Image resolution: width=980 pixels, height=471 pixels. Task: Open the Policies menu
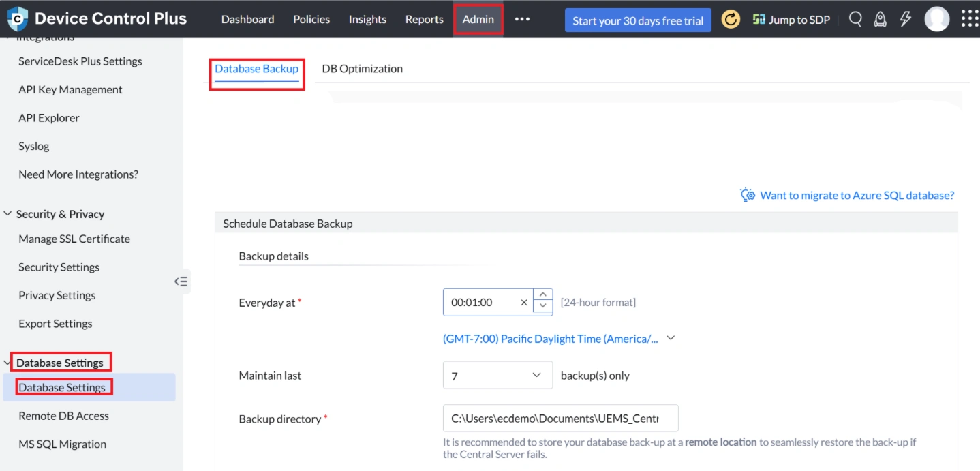coord(311,19)
